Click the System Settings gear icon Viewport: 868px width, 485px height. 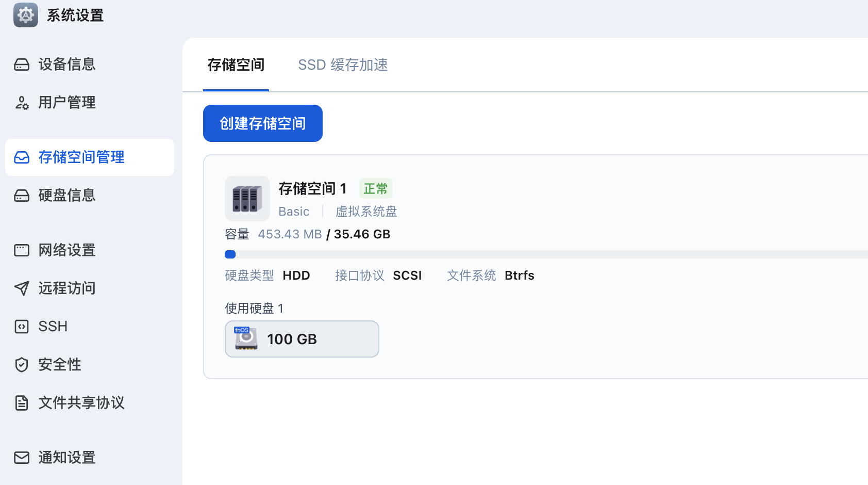25,15
